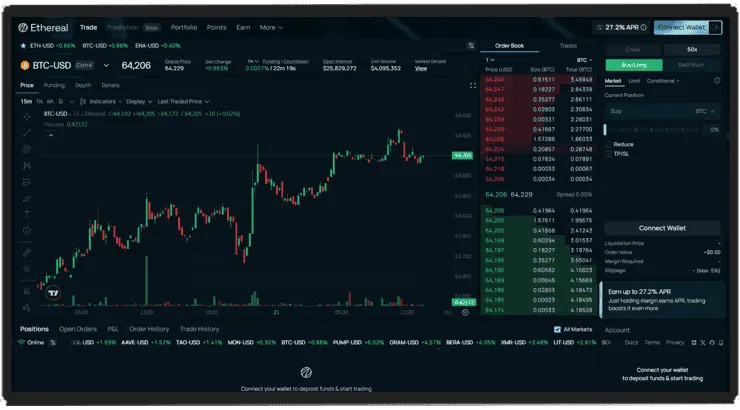Click the info icon beside 27.2% APR
Screen dimensions: 740x410
pos(644,27)
